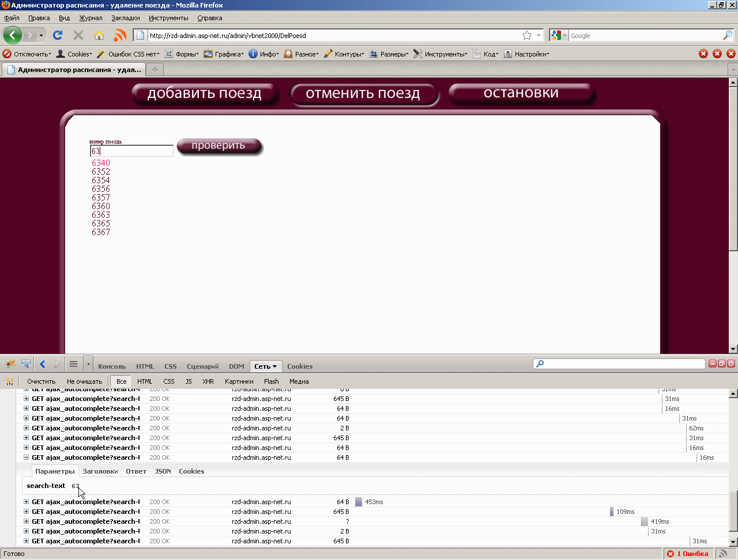
Task: Click the Stop loading X icon
Action: click(x=78, y=35)
